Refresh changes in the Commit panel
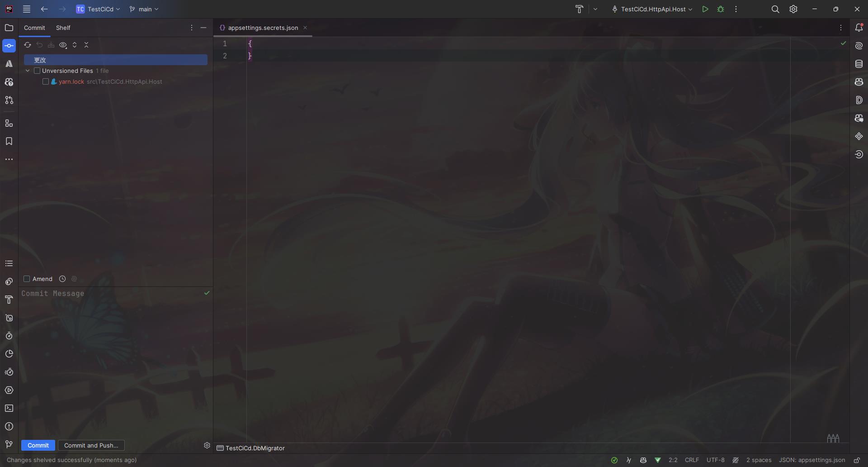Viewport: 868px width, 467px height. (x=27, y=45)
